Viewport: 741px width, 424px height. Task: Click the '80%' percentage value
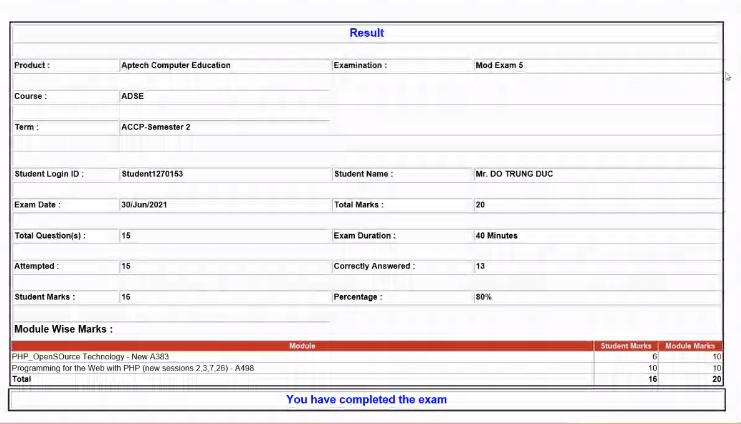click(x=483, y=297)
